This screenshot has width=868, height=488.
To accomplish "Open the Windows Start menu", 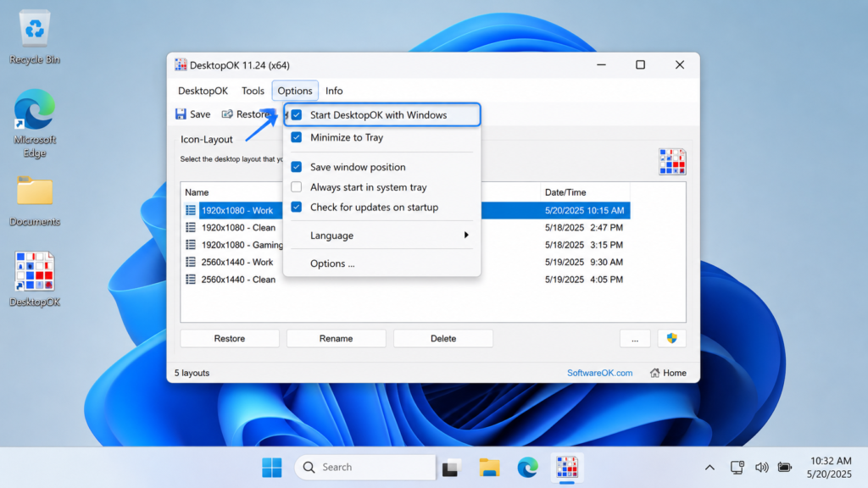I will click(x=272, y=468).
